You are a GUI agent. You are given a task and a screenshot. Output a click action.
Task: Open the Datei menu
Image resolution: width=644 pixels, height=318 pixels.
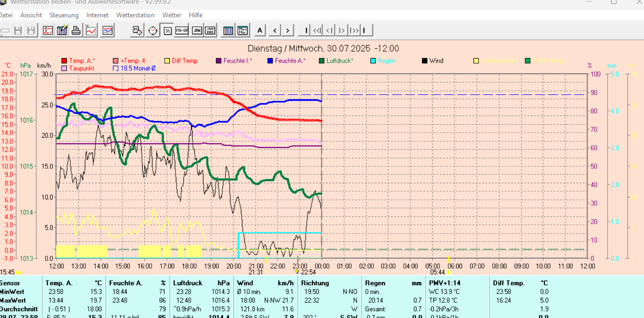6,15
